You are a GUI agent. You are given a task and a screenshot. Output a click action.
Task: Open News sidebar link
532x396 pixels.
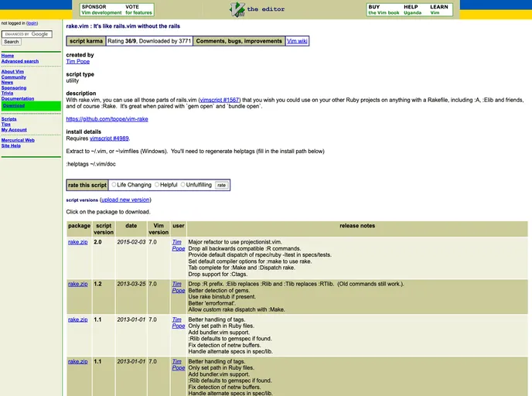point(7,83)
